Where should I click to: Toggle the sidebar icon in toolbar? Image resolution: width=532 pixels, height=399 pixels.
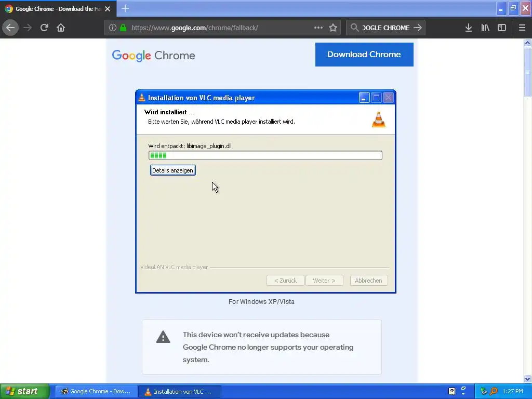(502, 28)
